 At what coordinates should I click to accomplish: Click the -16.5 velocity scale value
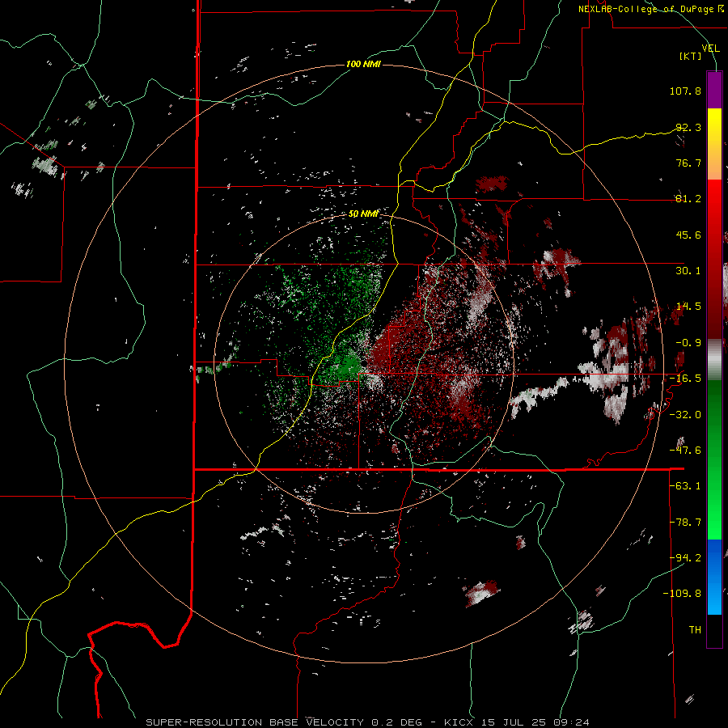(x=685, y=379)
